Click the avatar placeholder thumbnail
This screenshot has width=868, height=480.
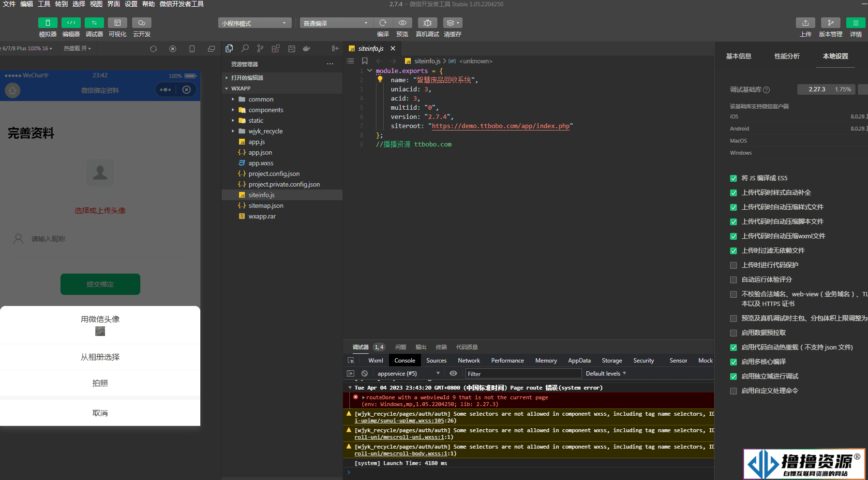click(x=100, y=173)
